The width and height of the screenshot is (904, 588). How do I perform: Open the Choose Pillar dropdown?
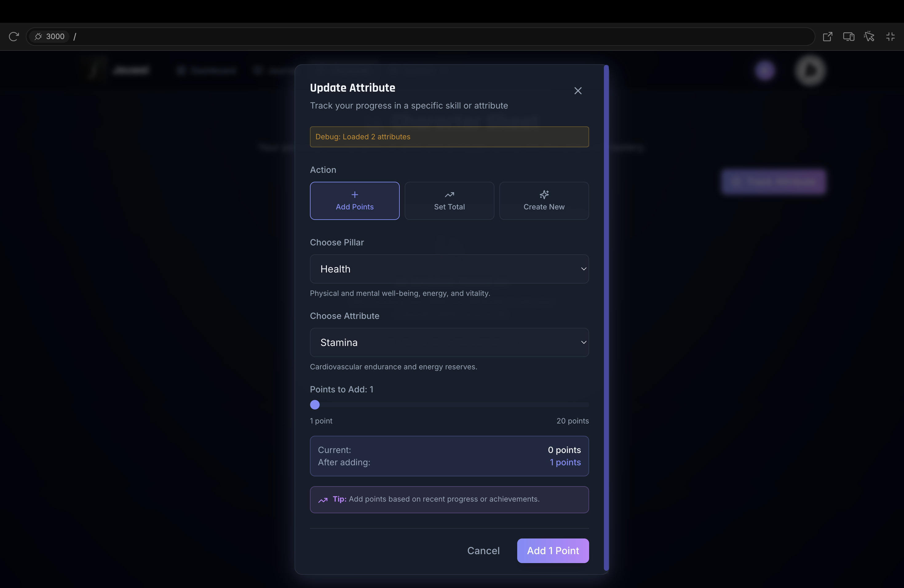point(449,269)
